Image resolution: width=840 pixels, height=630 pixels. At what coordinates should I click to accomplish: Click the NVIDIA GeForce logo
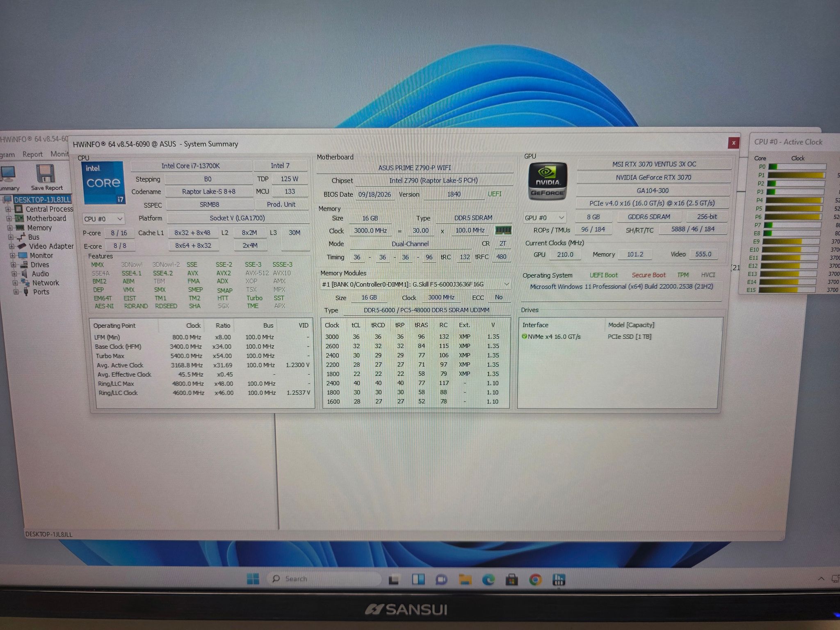548,181
